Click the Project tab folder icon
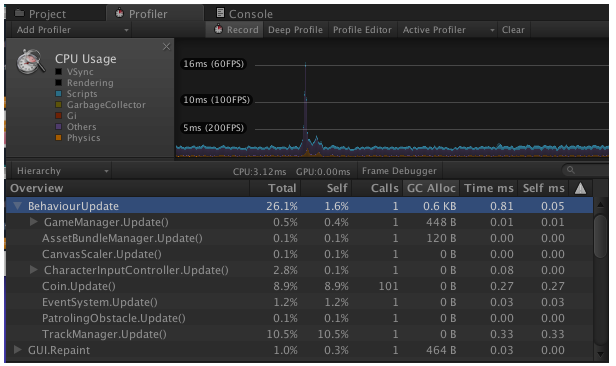616x366 pixels. tap(19, 13)
